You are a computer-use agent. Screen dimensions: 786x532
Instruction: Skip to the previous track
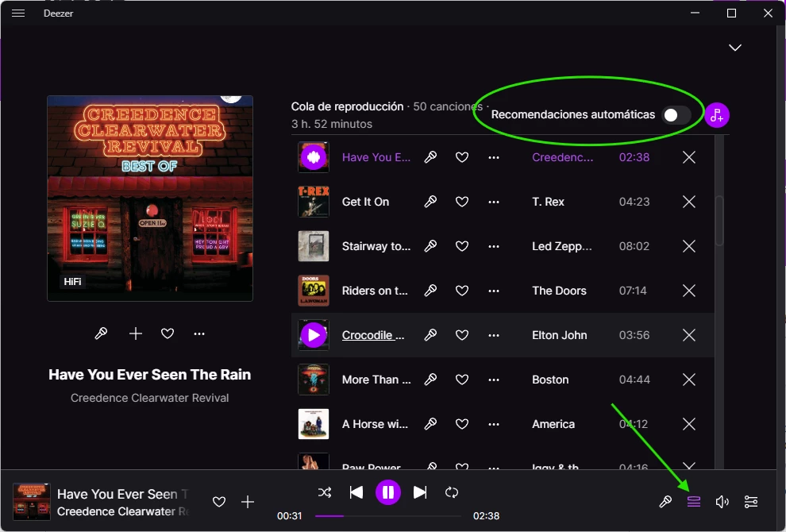tap(356, 492)
